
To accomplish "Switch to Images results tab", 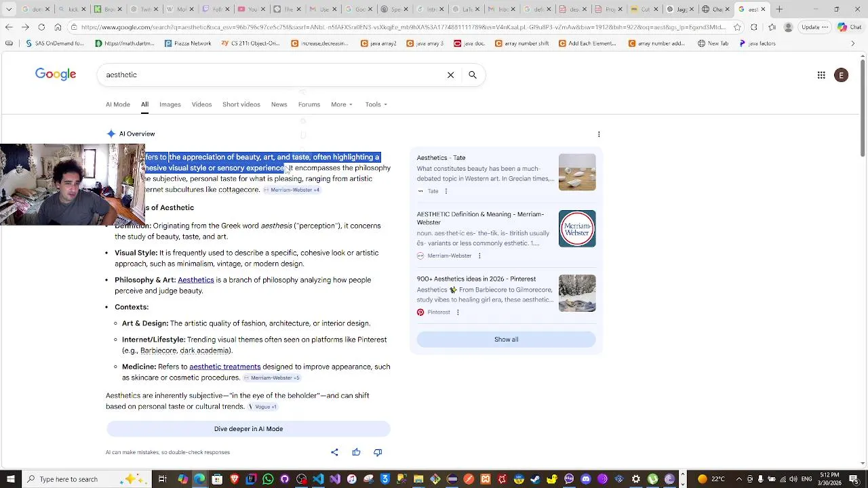I will [x=170, y=104].
